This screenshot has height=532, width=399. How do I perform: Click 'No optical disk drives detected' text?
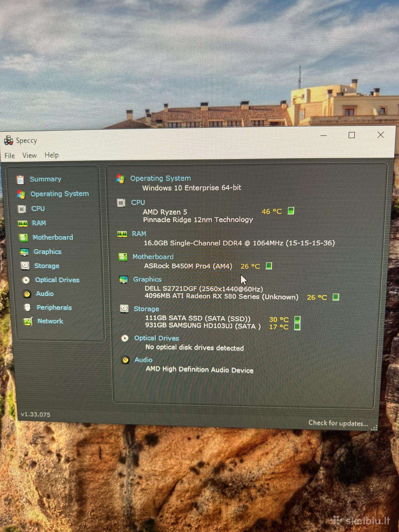point(195,347)
